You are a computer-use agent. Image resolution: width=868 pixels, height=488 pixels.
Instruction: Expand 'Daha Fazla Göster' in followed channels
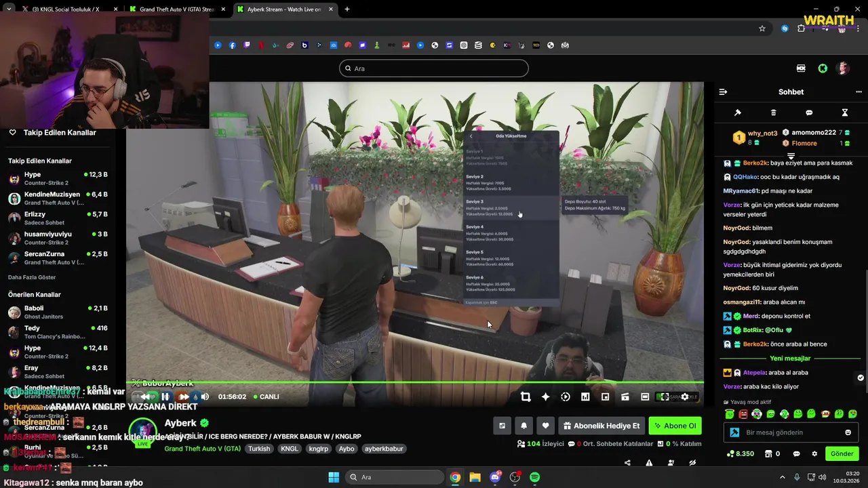[32, 277]
